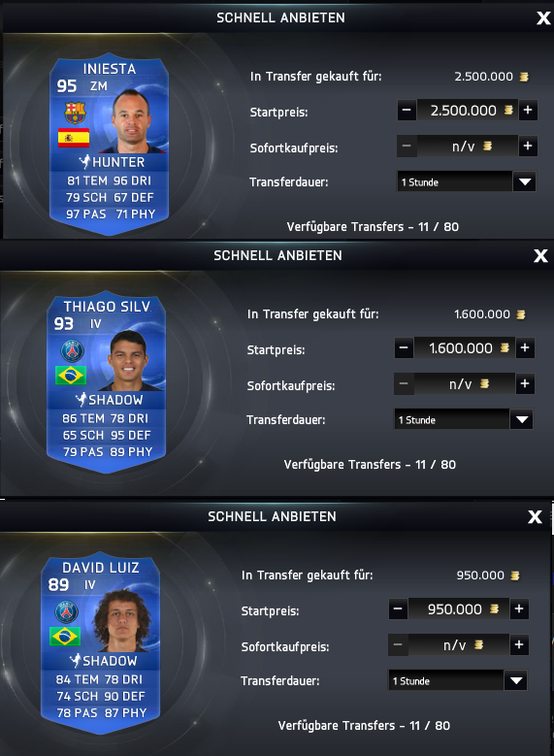Click the Shadow chemistry style icon on David Luiz's card
The width and height of the screenshot is (554, 756).
point(76,660)
